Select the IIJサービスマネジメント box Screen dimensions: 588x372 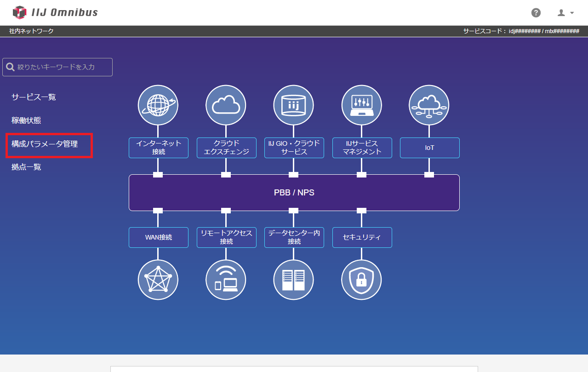click(x=362, y=148)
